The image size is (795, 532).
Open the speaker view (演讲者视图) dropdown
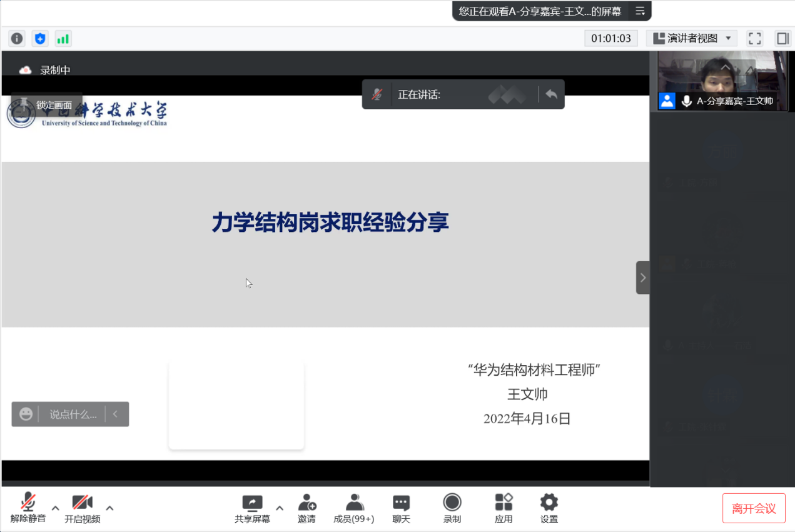(x=692, y=39)
